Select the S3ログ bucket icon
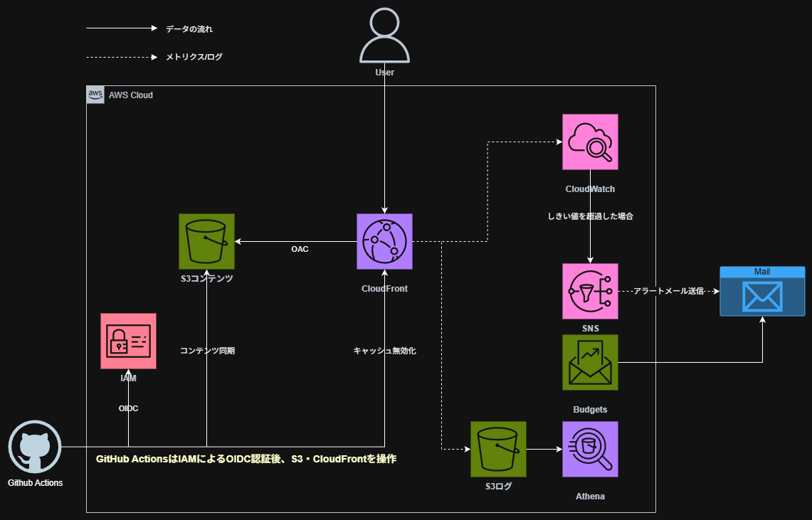Viewport: 812px width, 520px height. [x=498, y=449]
